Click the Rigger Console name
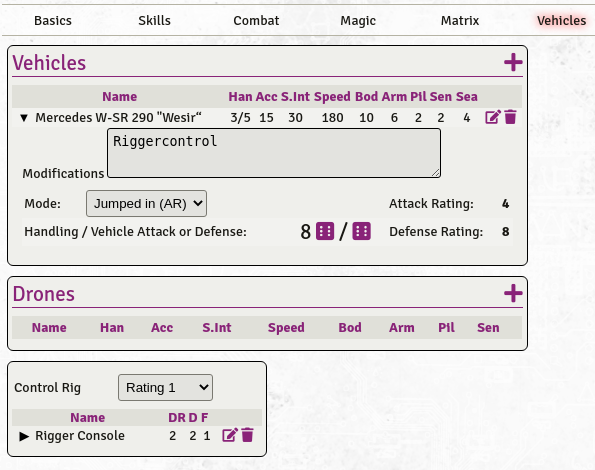The height and width of the screenshot is (470, 595). tap(80, 436)
